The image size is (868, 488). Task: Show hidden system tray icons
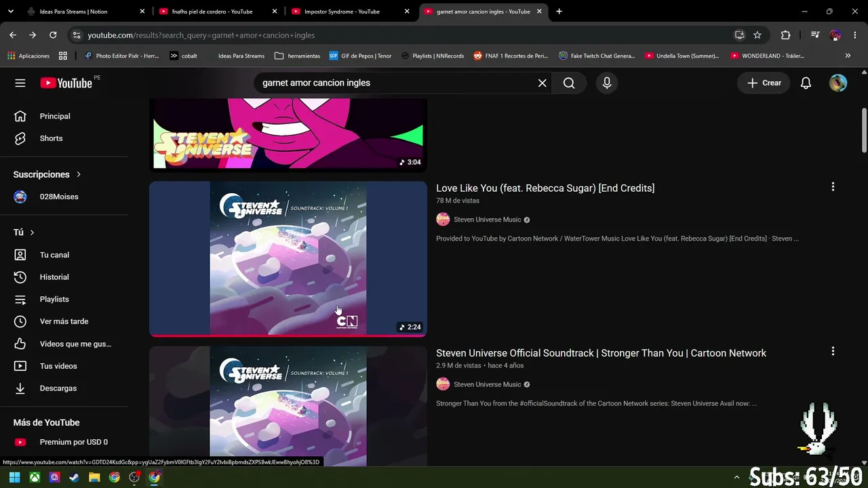[736, 477]
